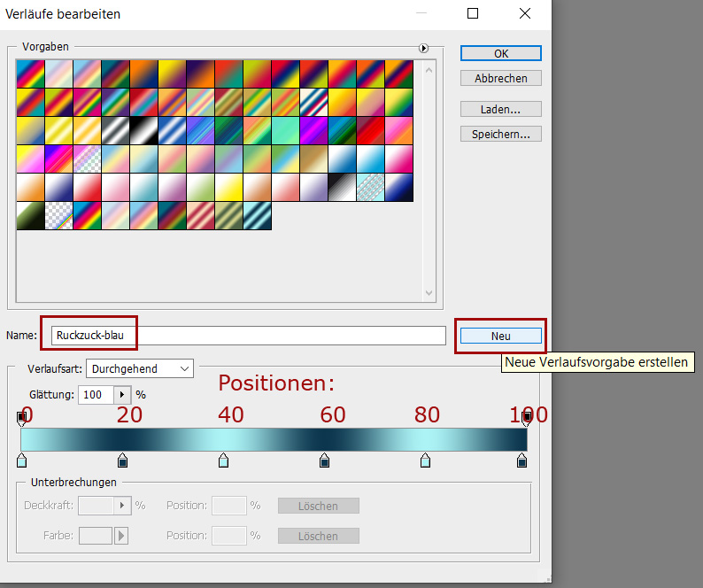Open the Glättung percentage slider arrow
The height and width of the screenshot is (588, 703).
[x=122, y=394]
